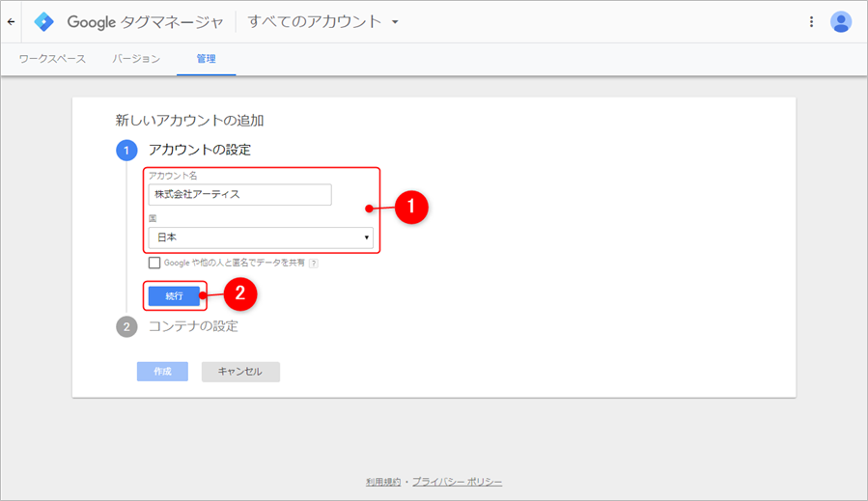Switch to the バージョン tab
Image resolution: width=868 pixels, height=501 pixels.
pyautogui.click(x=136, y=59)
